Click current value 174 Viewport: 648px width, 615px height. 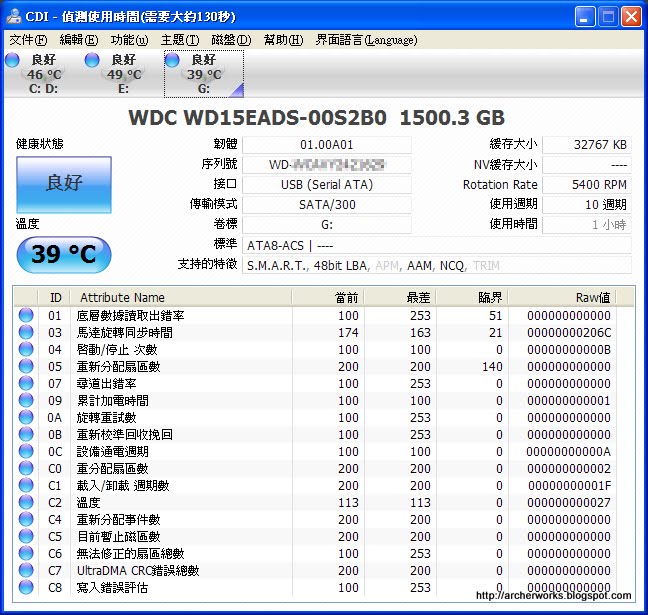click(348, 333)
